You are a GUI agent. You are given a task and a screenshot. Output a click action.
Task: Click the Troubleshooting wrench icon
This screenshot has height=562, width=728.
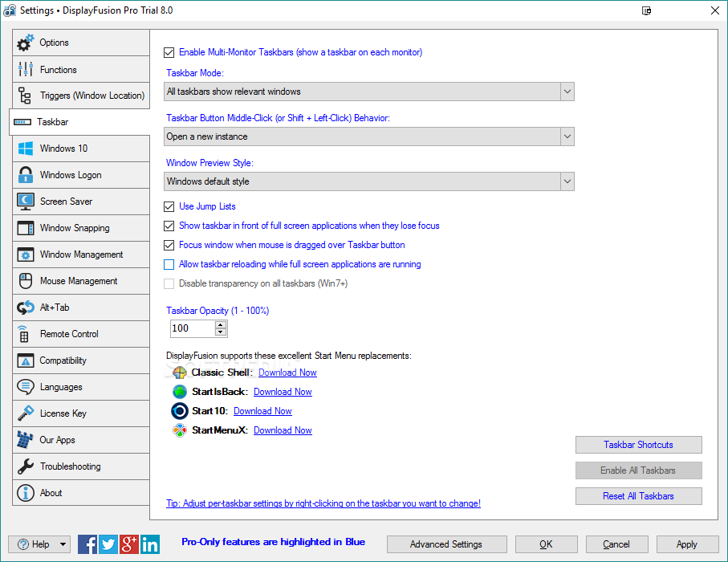coord(26,466)
